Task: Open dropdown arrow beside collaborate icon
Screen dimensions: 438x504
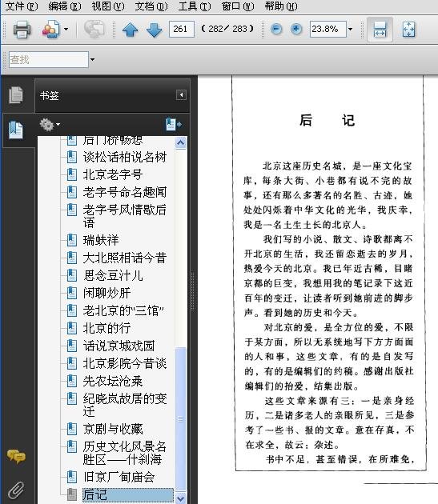Action: pos(66,30)
